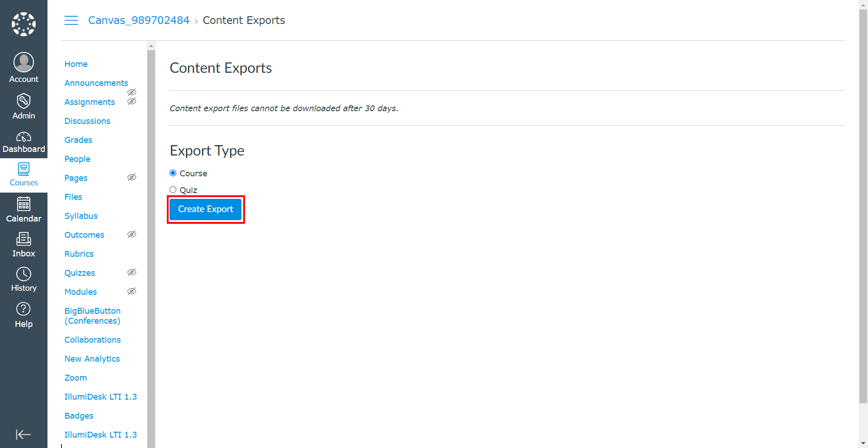Select the Course export type

(173, 173)
